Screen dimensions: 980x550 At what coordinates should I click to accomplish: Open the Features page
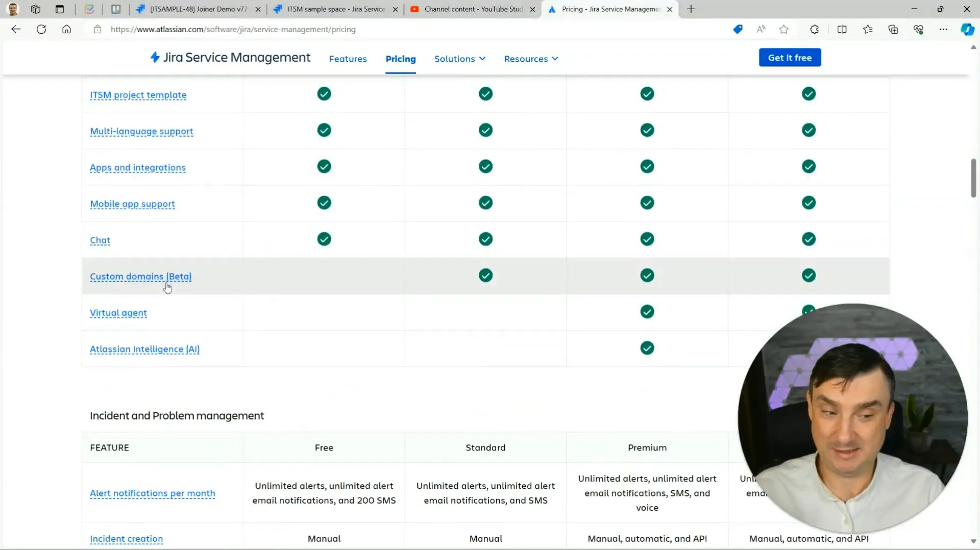pyautogui.click(x=348, y=59)
